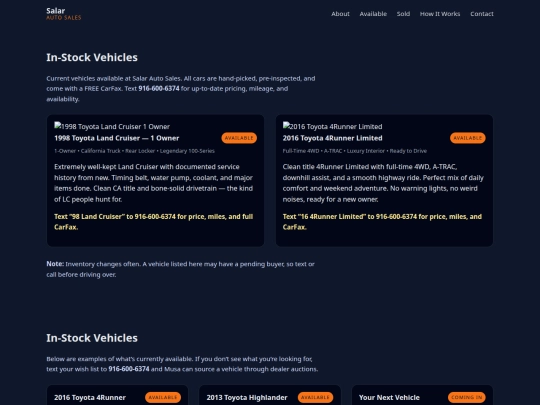Click broken image for 1998 Toyota Land Cruiser

pyautogui.click(x=112, y=126)
